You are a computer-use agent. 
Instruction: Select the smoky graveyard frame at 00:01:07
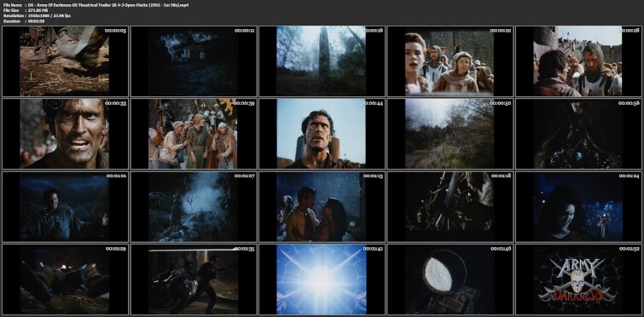pyautogui.click(x=194, y=207)
